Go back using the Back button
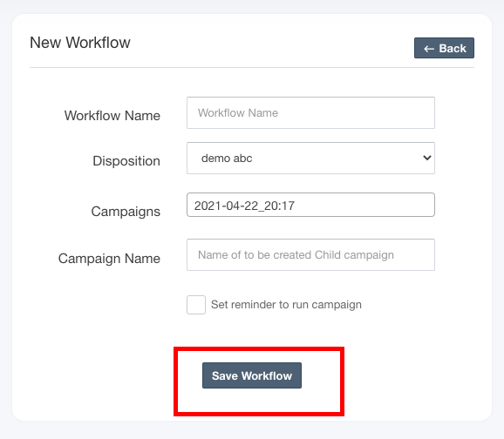Screen dimensions: 504x439 444,48
